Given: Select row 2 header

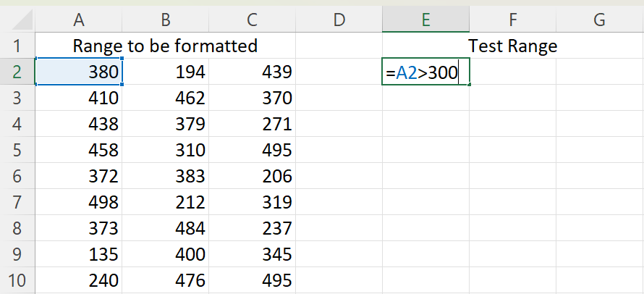Looking at the screenshot, I should tap(17, 72).
